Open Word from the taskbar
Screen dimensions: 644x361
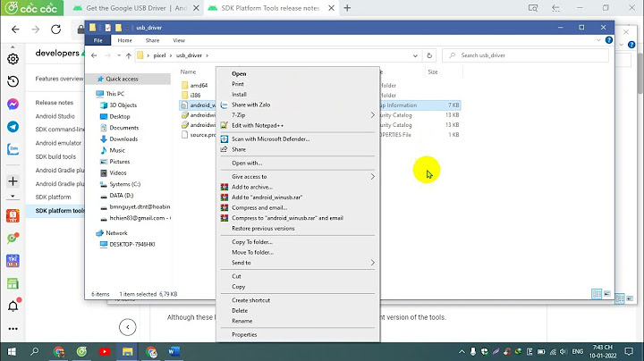[x=174, y=351]
